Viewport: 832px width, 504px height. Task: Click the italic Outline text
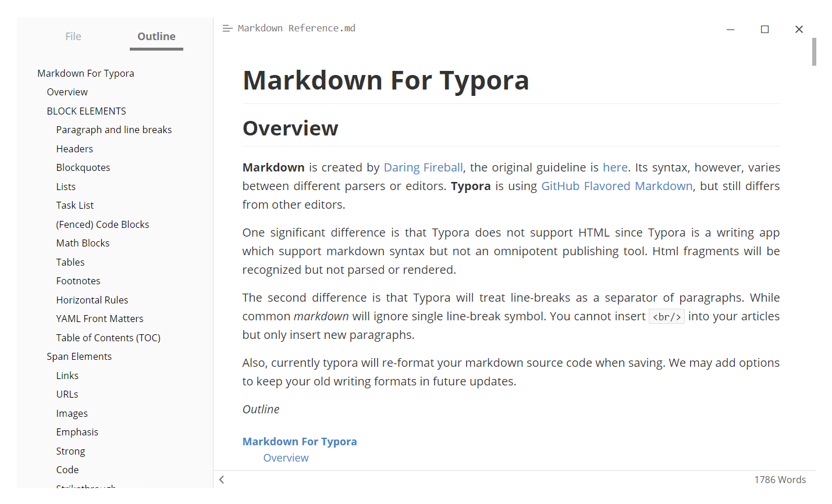(261, 409)
